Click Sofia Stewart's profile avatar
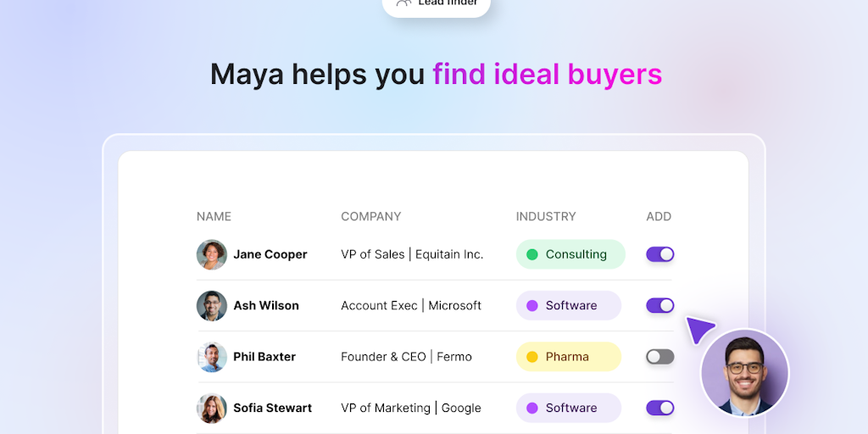The image size is (868, 434). coord(211,408)
